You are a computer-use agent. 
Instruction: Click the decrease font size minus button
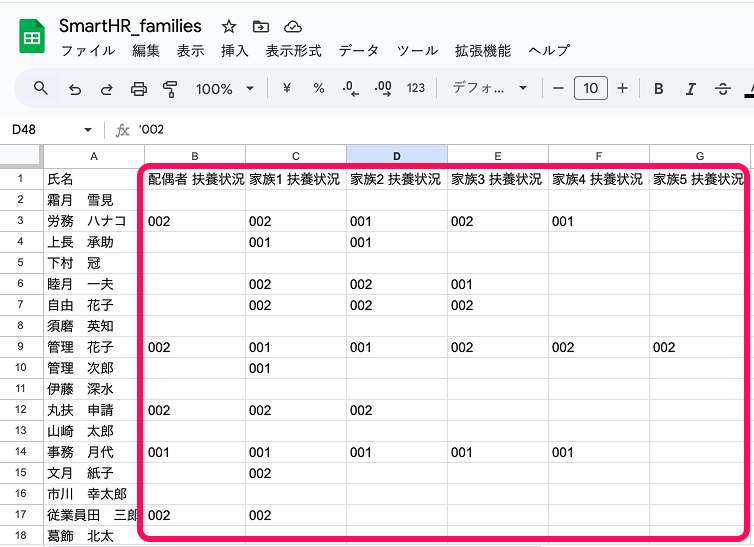coord(559,89)
